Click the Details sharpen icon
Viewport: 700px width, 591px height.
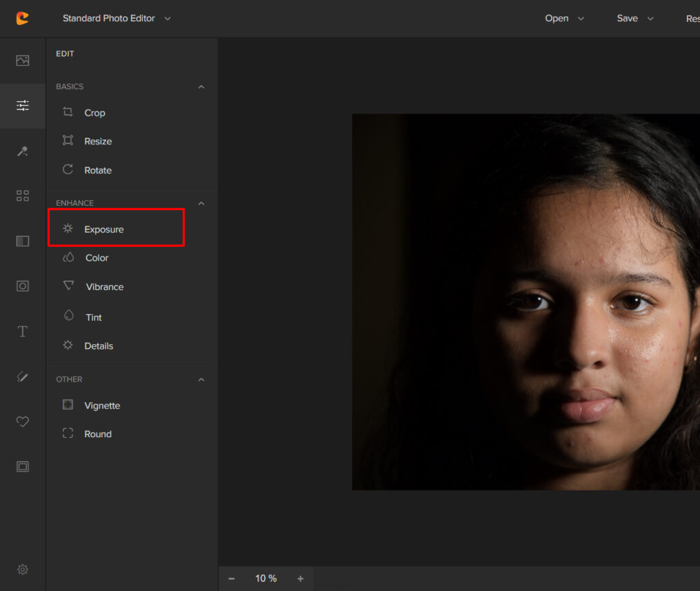click(68, 345)
